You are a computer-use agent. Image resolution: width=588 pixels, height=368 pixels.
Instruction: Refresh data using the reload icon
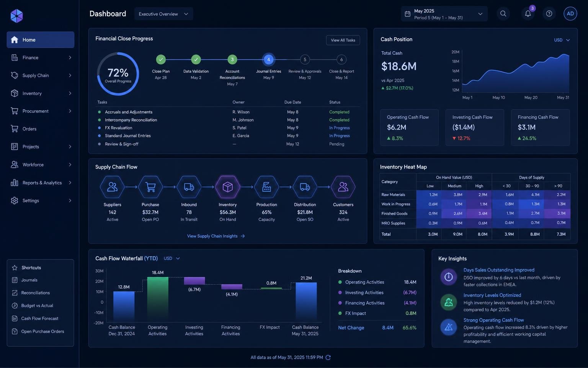tap(328, 357)
